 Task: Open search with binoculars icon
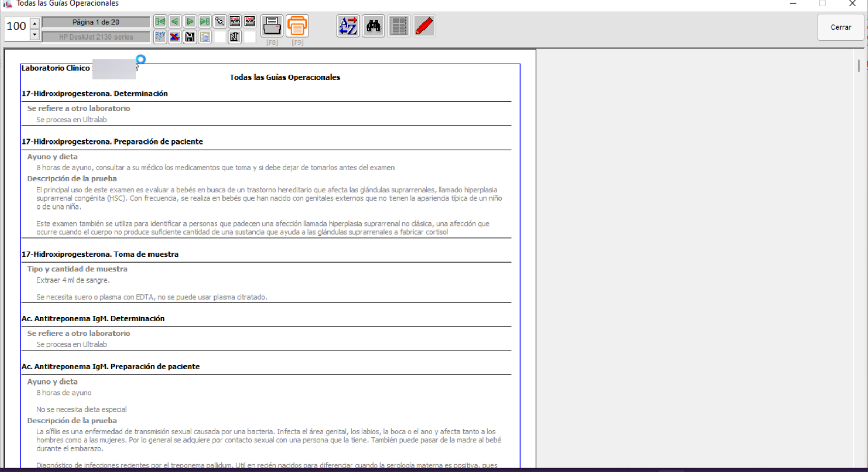tap(373, 26)
